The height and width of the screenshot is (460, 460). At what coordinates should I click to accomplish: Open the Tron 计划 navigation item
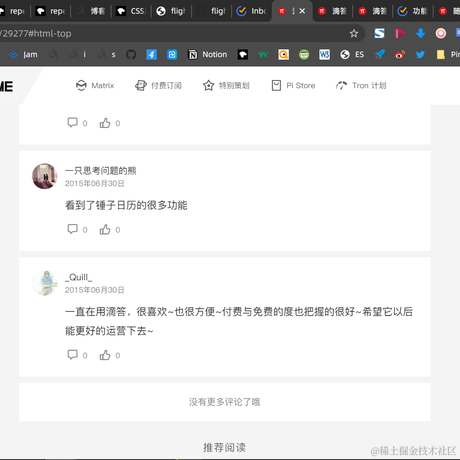(361, 86)
